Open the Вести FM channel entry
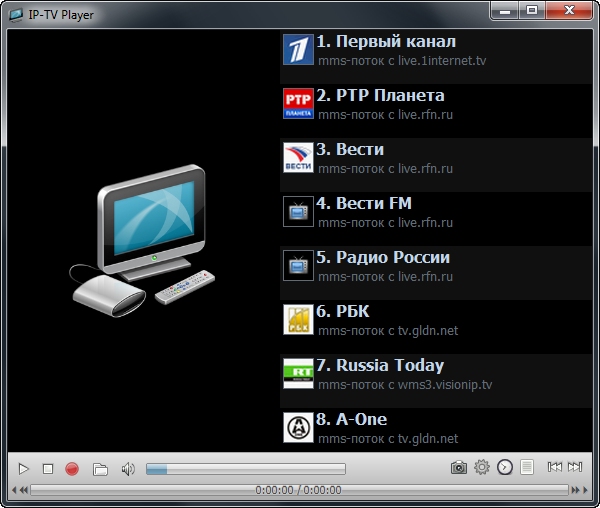The image size is (600, 508). click(364, 204)
